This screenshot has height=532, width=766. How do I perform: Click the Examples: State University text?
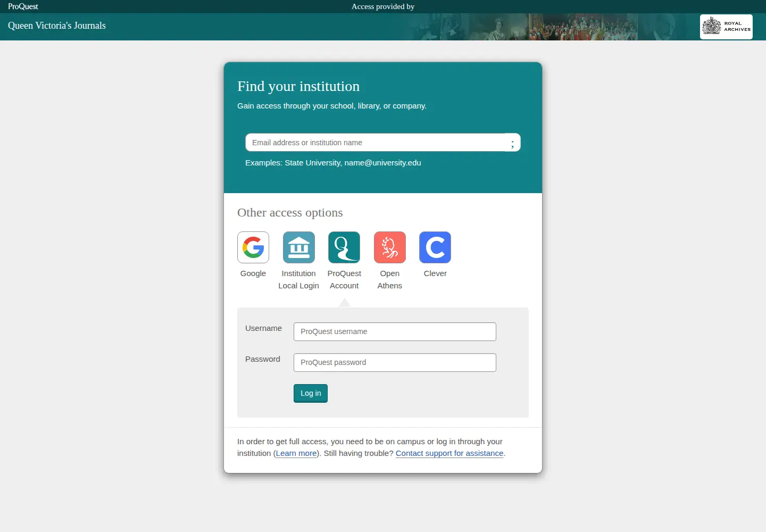pyautogui.click(x=333, y=163)
